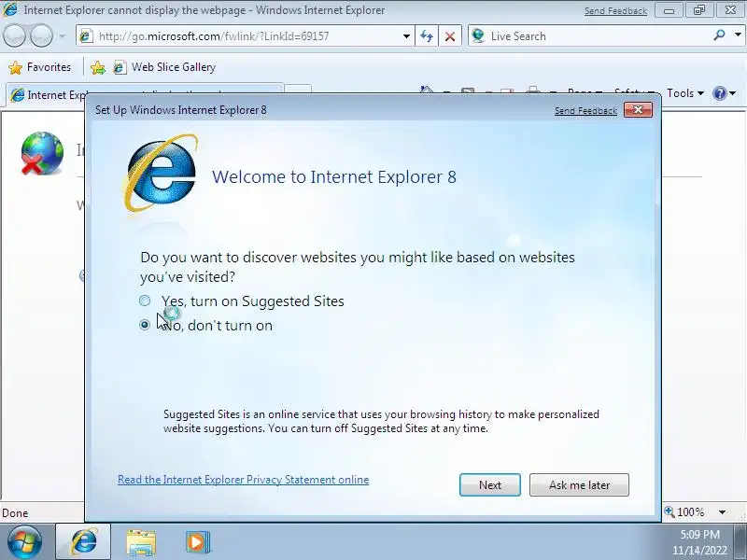Click 'Welcome to Internet Explorer 8' heading

pos(334,176)
